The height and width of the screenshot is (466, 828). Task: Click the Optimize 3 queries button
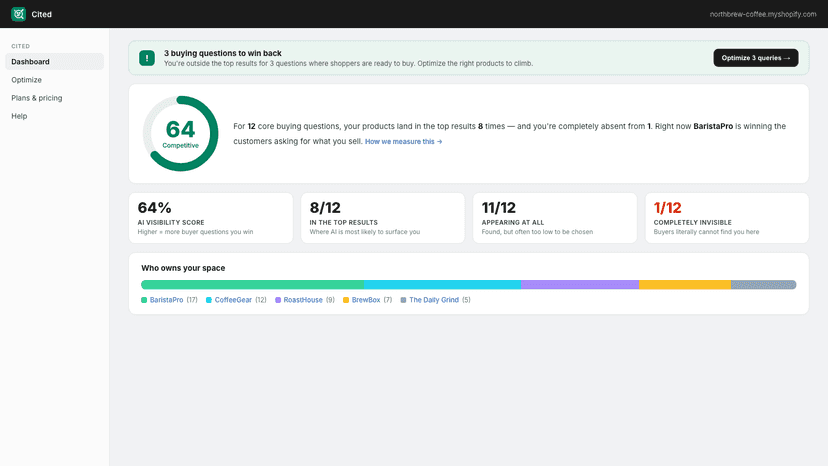tap(756, 58)
